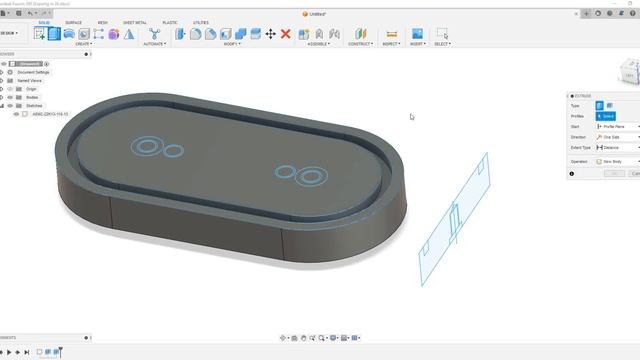Click the Create Sketch icon
This screenshot has width=640, height=360.
pos(39,33)
